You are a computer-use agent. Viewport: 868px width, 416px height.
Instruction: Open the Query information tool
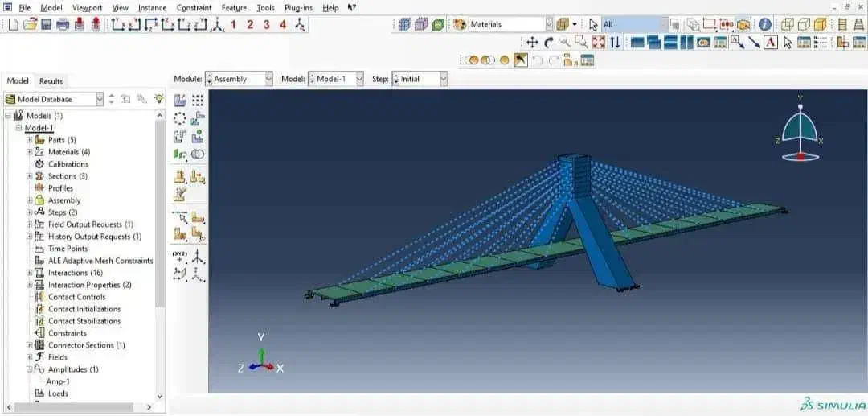764,24
